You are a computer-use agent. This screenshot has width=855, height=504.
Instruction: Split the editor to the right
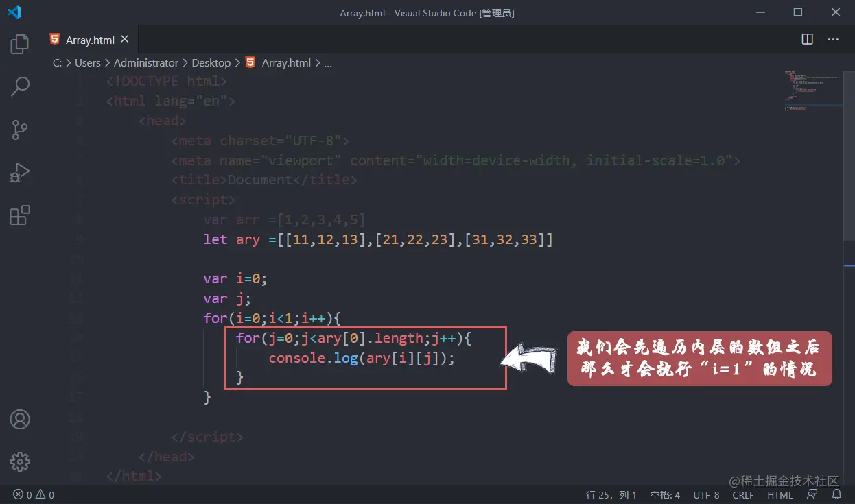point(808,39)
